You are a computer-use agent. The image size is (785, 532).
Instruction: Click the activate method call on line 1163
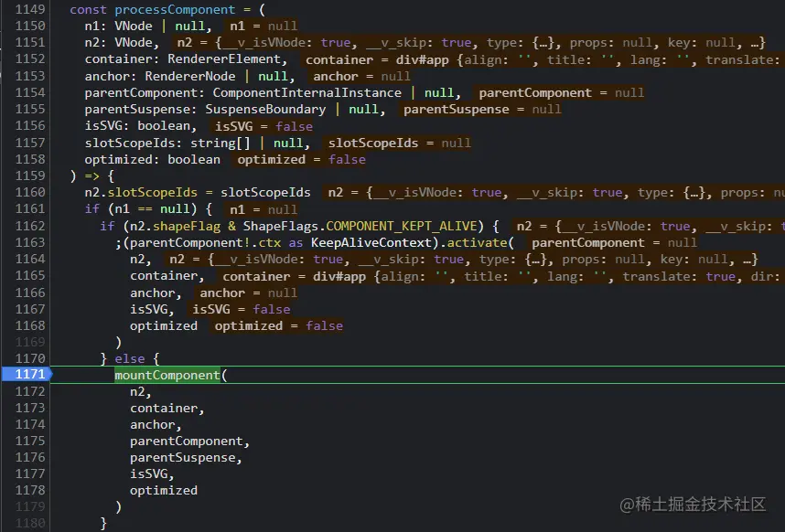click(477, 242)
